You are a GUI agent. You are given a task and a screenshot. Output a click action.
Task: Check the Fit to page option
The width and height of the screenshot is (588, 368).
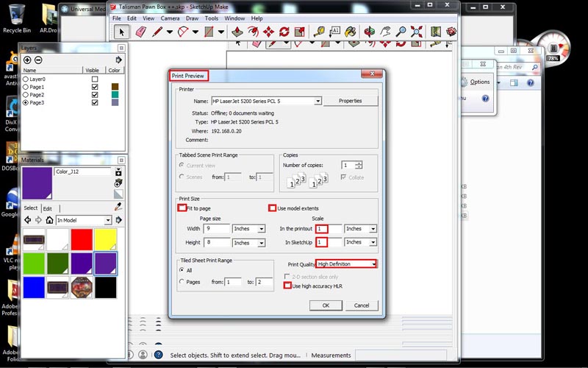pos(182,208)
